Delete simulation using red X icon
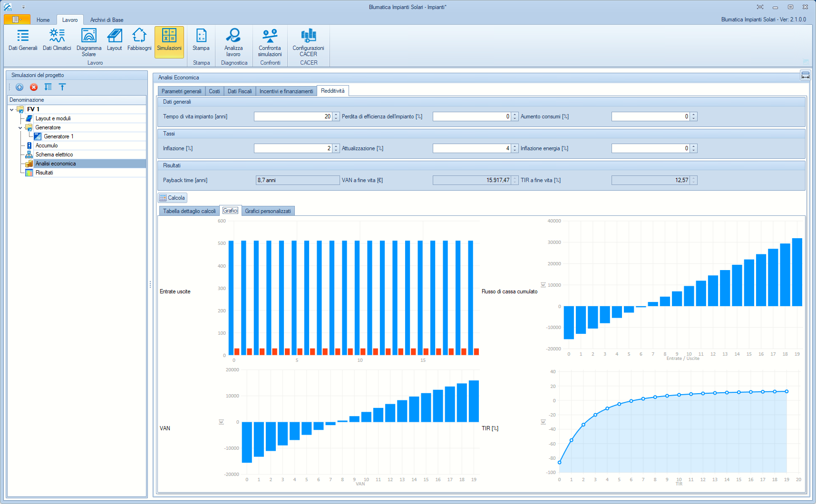Viewport: 816px width, 504px height. click(x=34, y=87)
